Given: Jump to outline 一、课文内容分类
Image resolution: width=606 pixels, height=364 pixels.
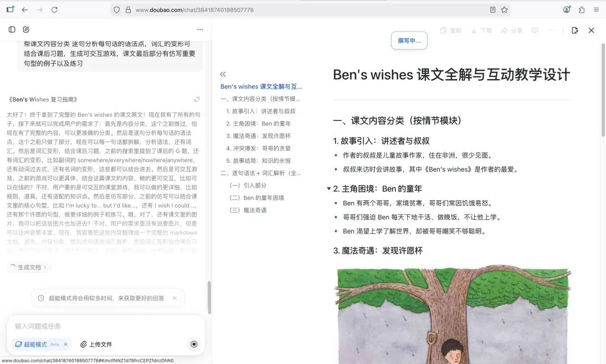Looking at the screenshot, I should click(x=260, y=99).
